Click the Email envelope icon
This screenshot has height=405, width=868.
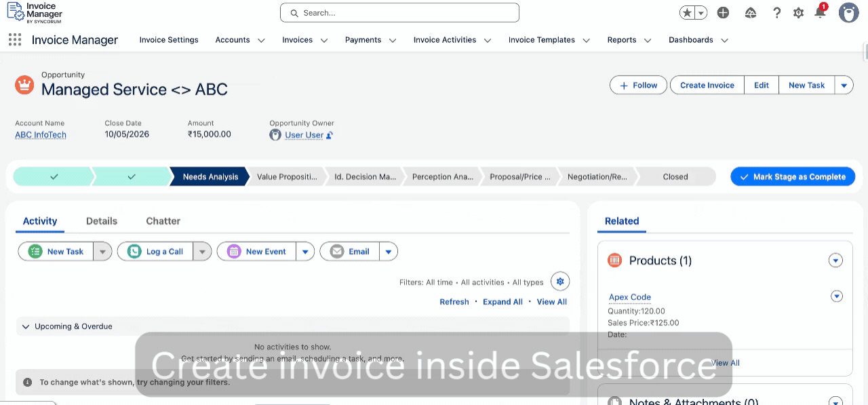click(337, 252)
